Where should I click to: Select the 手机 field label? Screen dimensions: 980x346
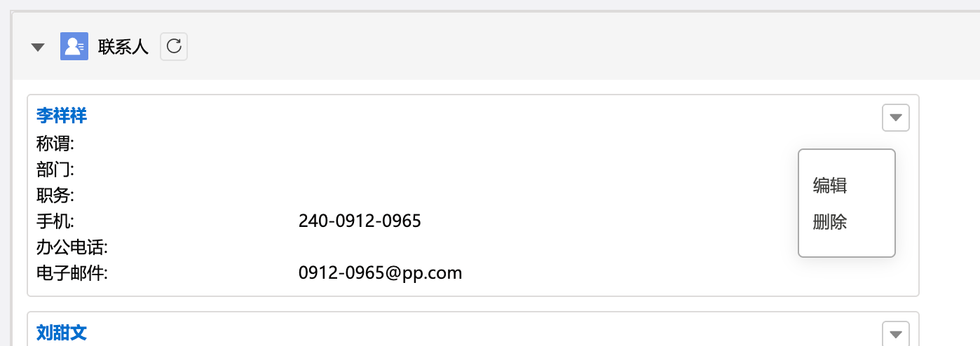pyautogui.click(x=55, y=221)
